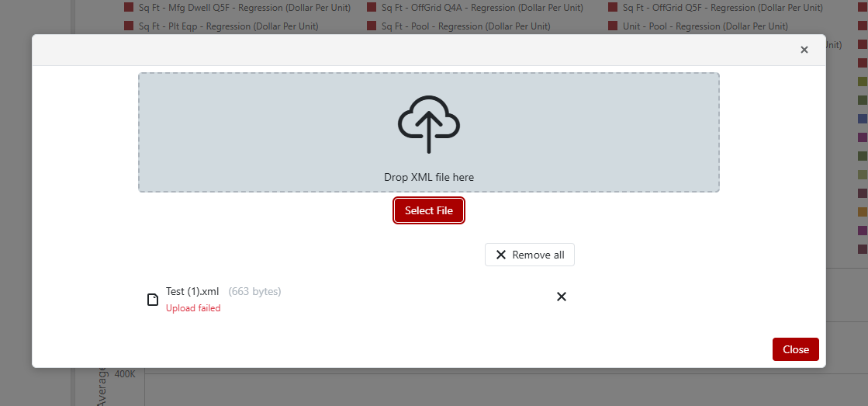Viewport: 868px width, 406px height.
Task: Click the Select File button
Action: coord(429,210)
